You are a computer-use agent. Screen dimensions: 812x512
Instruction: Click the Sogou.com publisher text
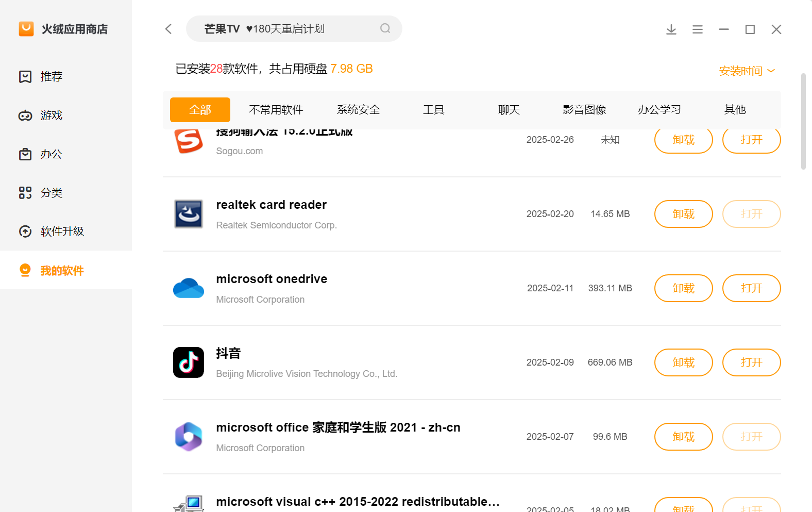[240, 151]
